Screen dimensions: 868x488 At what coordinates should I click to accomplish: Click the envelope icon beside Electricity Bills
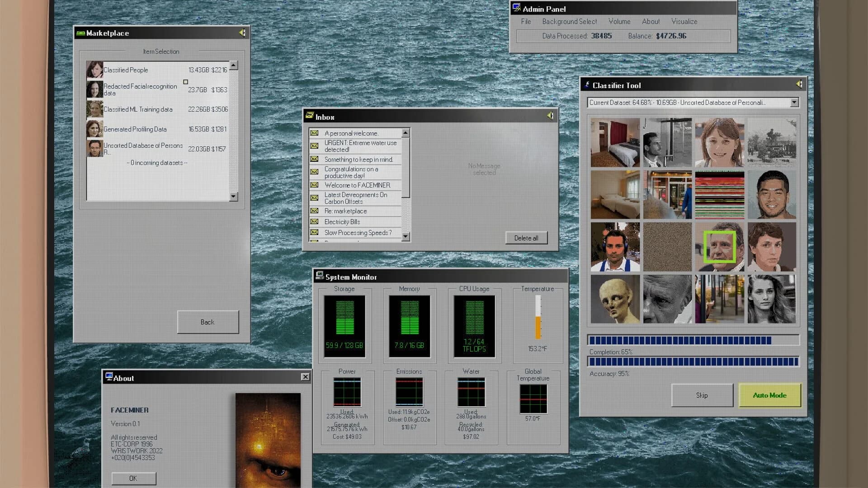tap(314, 221)
